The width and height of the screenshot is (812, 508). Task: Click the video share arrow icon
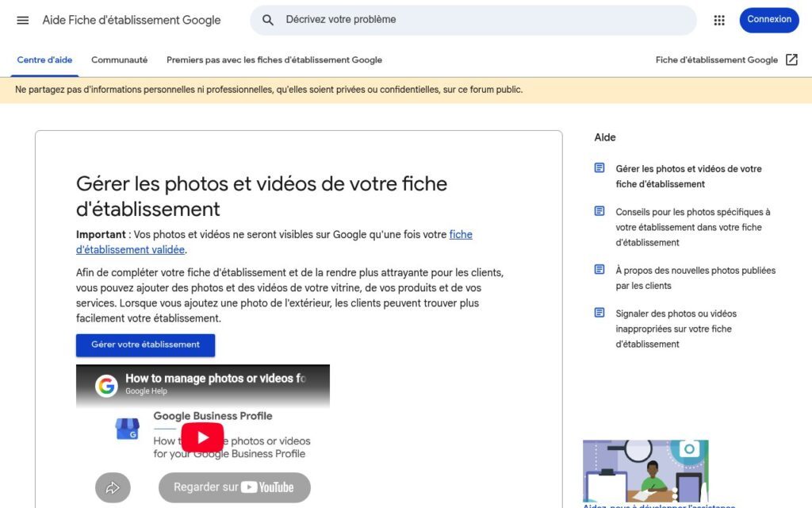tap(113, 488)
